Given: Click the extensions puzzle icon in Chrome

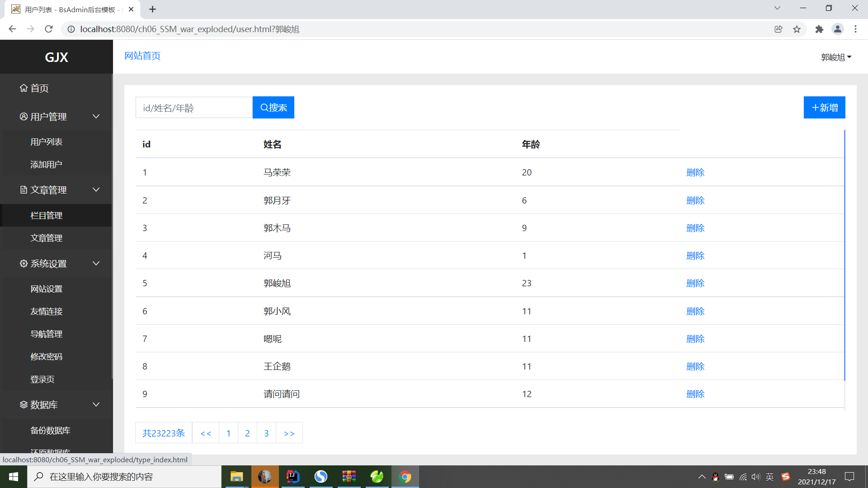Looking at the screenshot, I should point(820,29).
